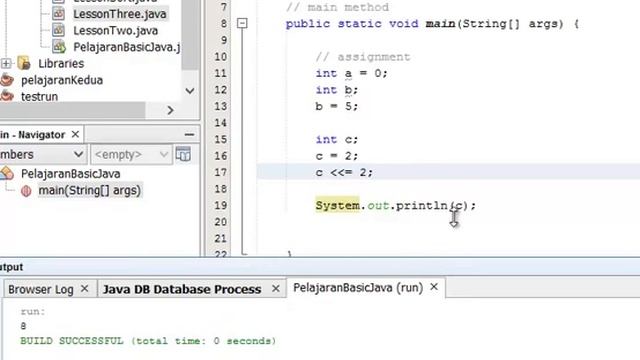Open the Members view dropdown
Screen dimensions: 640x360
[43, 155]
